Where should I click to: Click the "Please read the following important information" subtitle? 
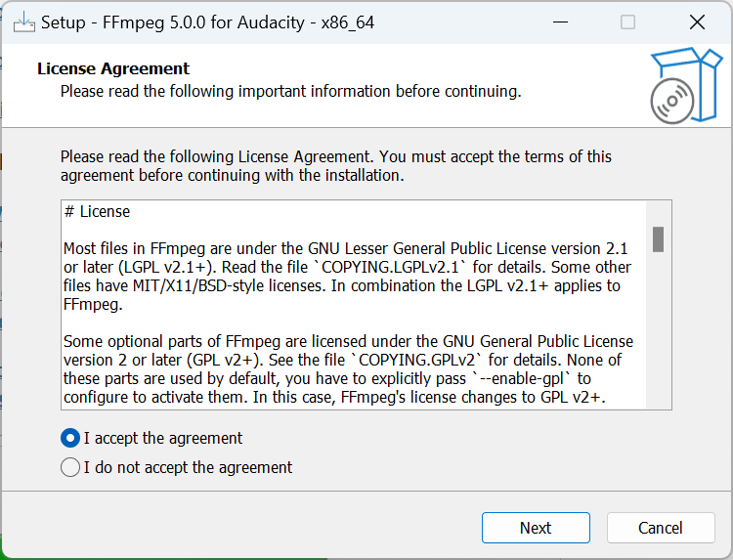click(290, 91)
